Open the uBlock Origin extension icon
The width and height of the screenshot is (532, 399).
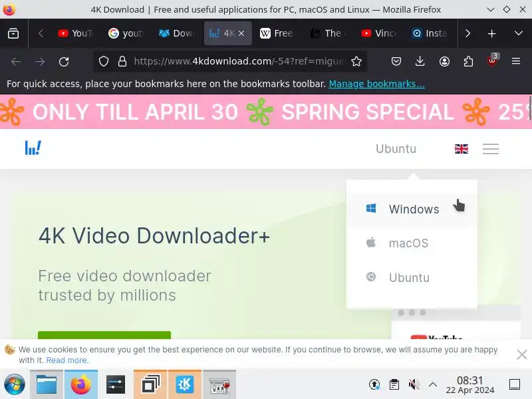pyautogui.click(x=492, y=61)
